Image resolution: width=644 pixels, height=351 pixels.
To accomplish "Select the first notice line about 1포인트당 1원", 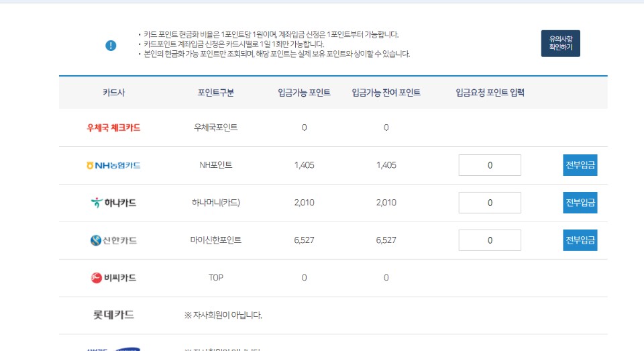I will pyautogui.click(x=271, y=34).
